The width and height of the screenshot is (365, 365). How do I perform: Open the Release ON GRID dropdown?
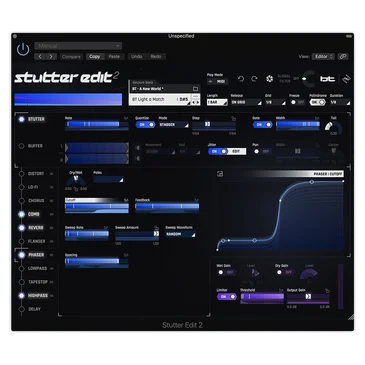246,102
